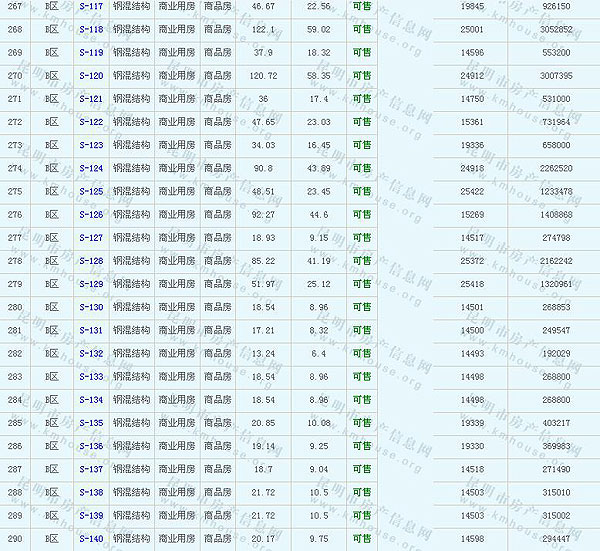Open the S-131 unit link

click(x=90, y=330)
